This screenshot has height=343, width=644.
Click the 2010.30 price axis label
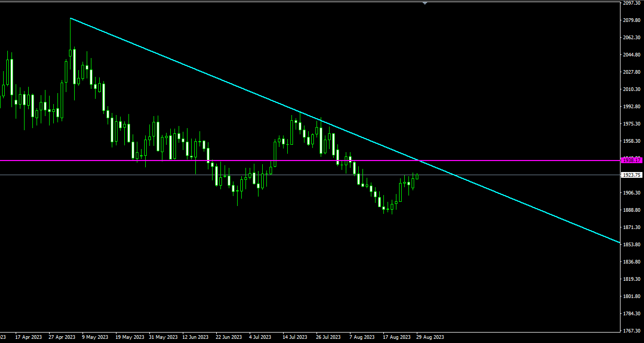pyautogui.click(x=632, y=89)
